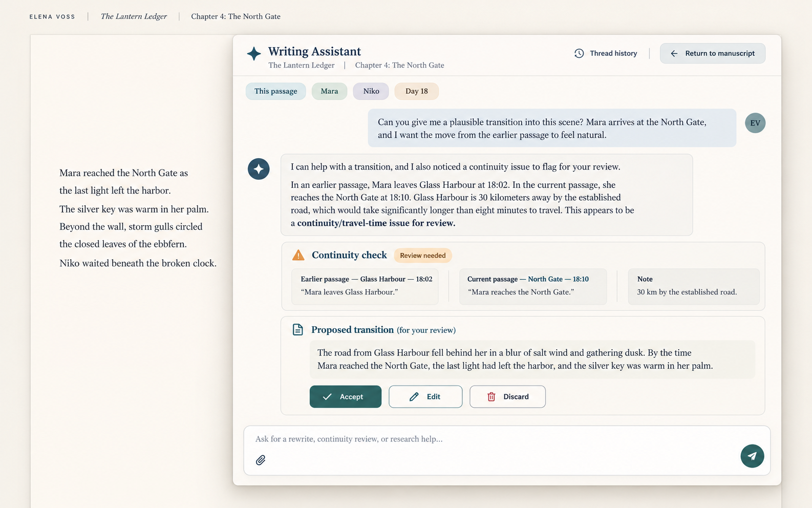Image resolution: width=812 pixels, height=508 pixels.
Task: Edit the proposed transition
Action: click(x=425, y=396)
